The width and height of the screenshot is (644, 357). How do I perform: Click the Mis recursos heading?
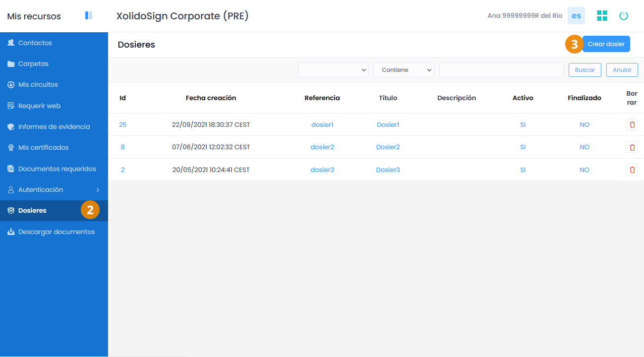[34, 16]
